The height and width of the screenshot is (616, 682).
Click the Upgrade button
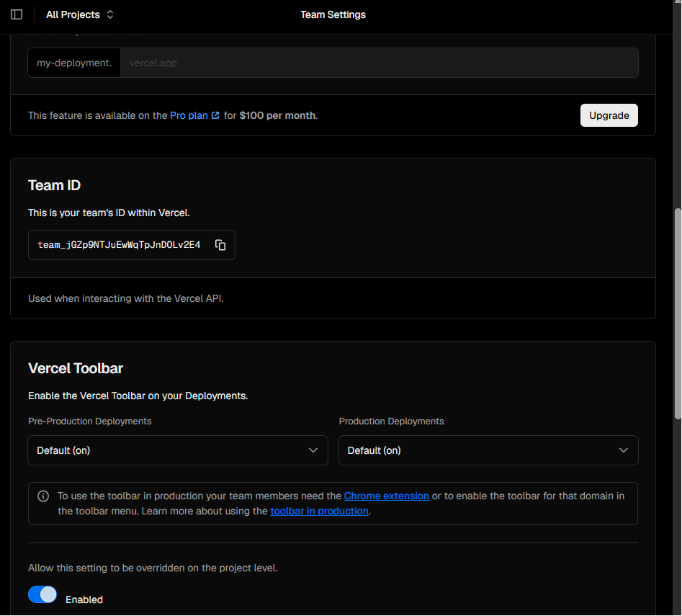tap(609, 116)
